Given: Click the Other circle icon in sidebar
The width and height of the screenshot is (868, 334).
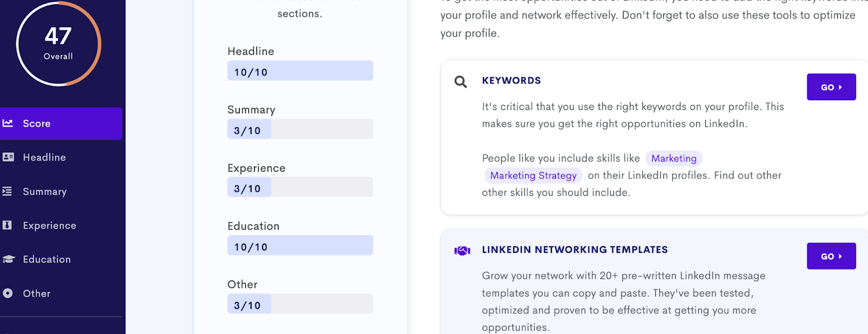Looking at the screenshot, I should pos(8,293).
